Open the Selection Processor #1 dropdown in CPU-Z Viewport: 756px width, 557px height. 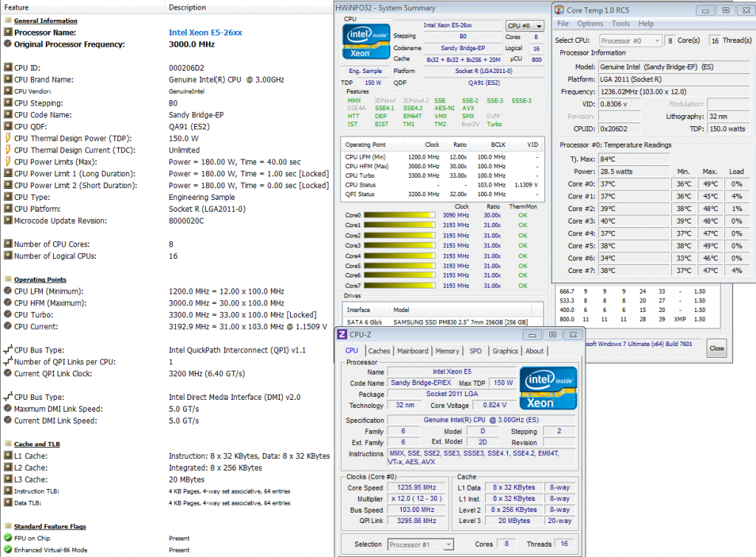click(421, 544)
